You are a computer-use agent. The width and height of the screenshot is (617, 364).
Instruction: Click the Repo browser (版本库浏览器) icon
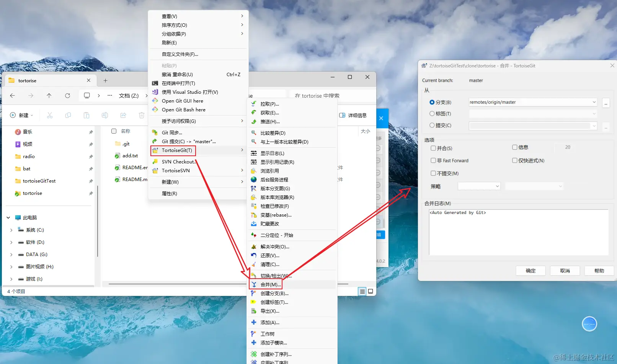pyautogui.click(x=253, y=197)
